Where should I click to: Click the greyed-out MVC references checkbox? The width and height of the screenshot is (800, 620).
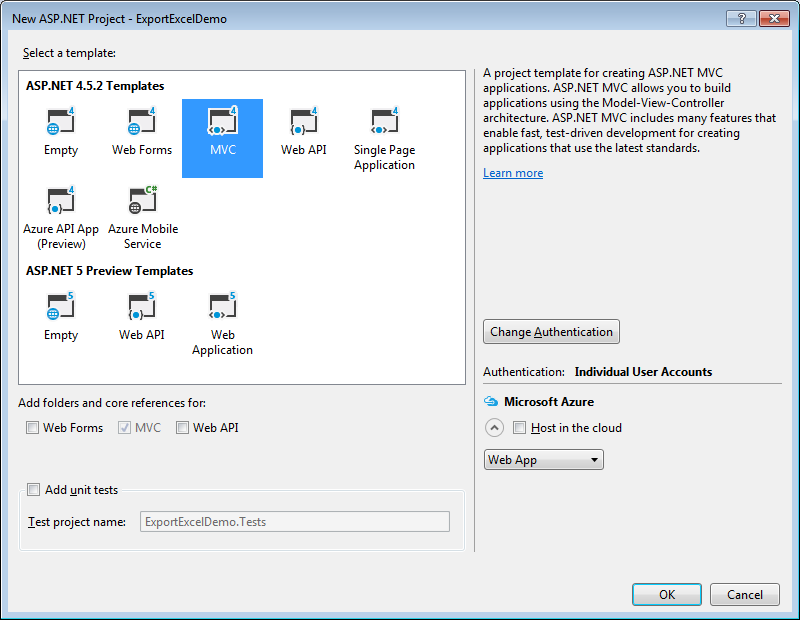point(124,428)
